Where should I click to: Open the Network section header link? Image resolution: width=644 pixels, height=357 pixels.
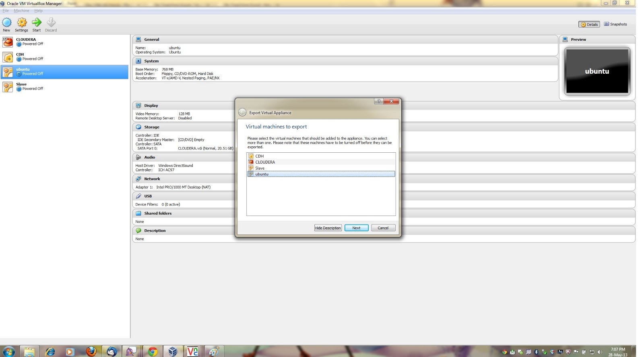click(152, 179)
